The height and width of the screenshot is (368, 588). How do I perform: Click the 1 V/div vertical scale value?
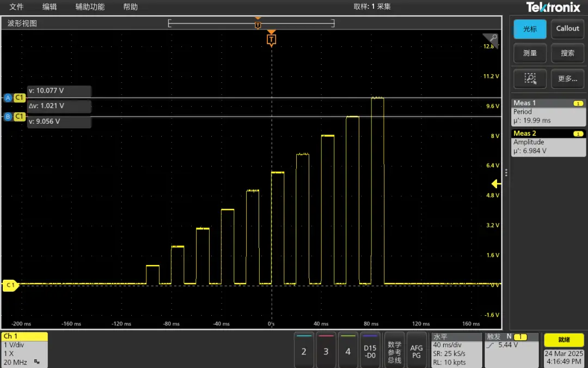point(15,345)
